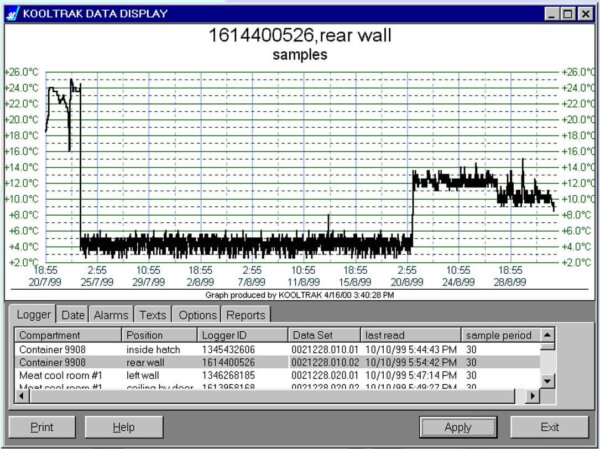
Task: Click the 28/8/99 date axis label
Action: [510, 282]
